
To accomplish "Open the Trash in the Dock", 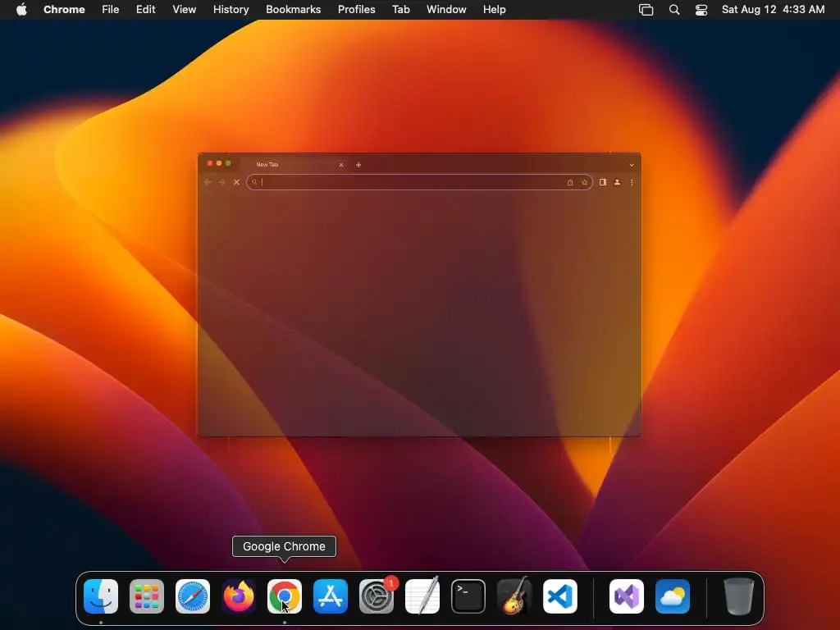I will [x=739, y=596].
